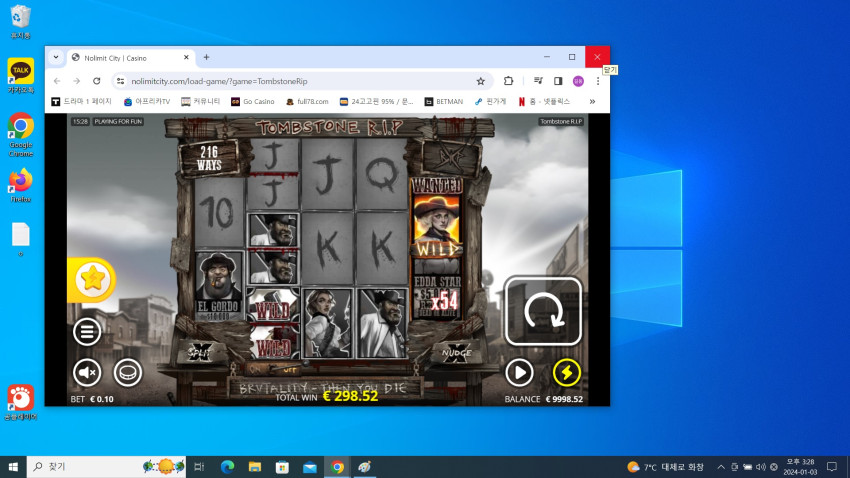Open the game hamburger menu
Viewport: 850px width, 478px height.
(87, 331)
